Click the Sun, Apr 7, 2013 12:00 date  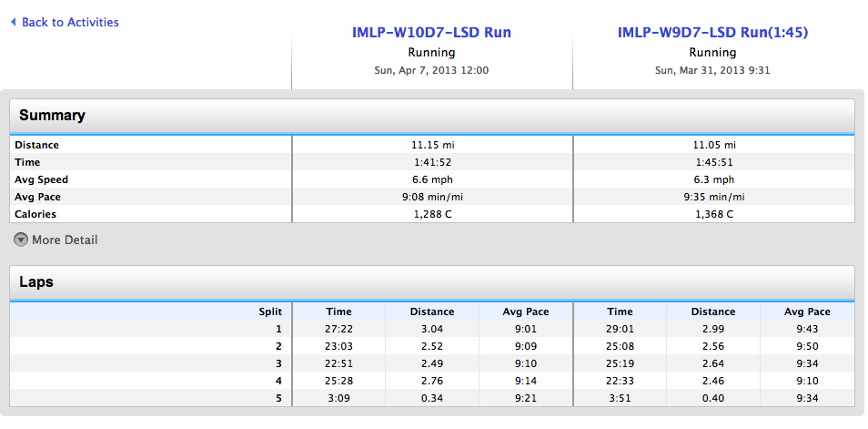point(431,70)
